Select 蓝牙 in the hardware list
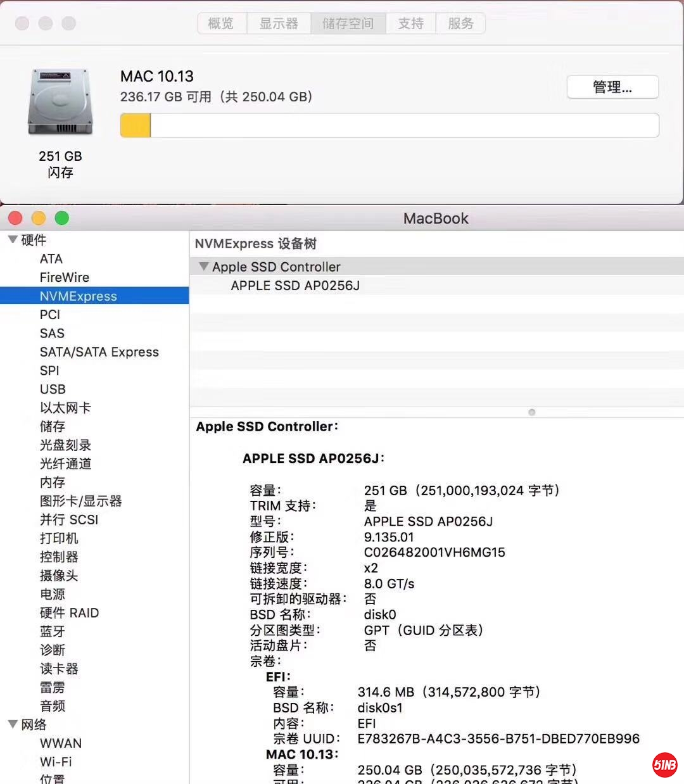The height and width of the screenshot is (784, 684). (x=52, y=631)
